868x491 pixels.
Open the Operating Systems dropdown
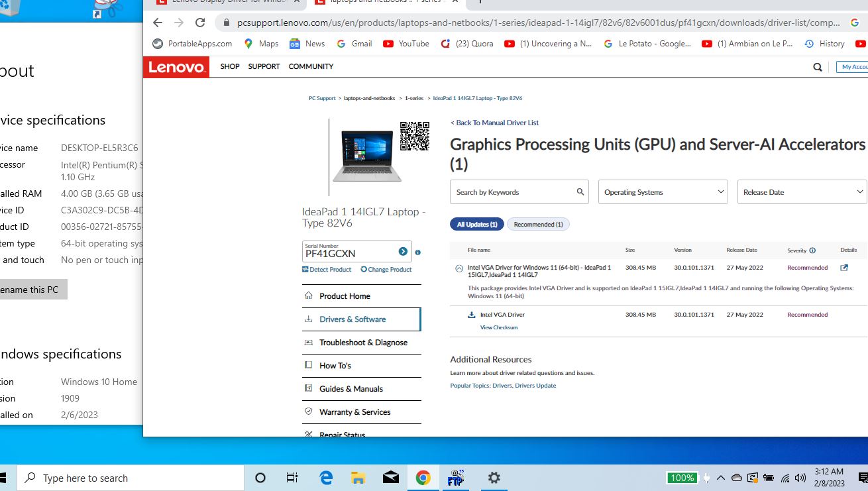[663, 192]
